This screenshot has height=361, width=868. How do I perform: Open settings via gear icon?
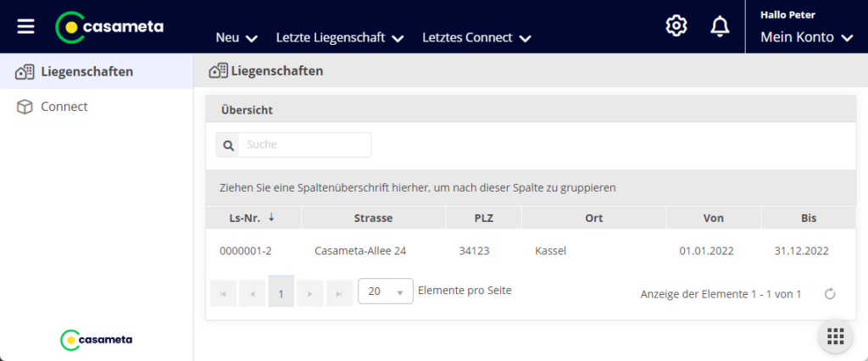676,26
